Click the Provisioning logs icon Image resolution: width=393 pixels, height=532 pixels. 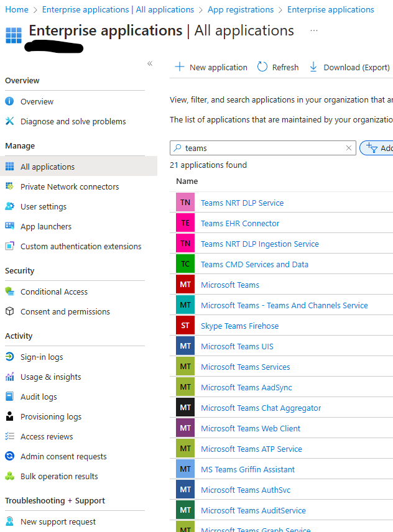pyautogui.click(x=9, y=416)
